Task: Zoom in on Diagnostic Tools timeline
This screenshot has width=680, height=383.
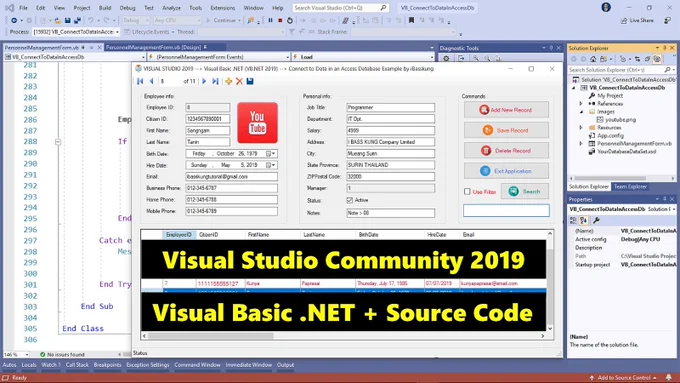Action: click(476, 58)
